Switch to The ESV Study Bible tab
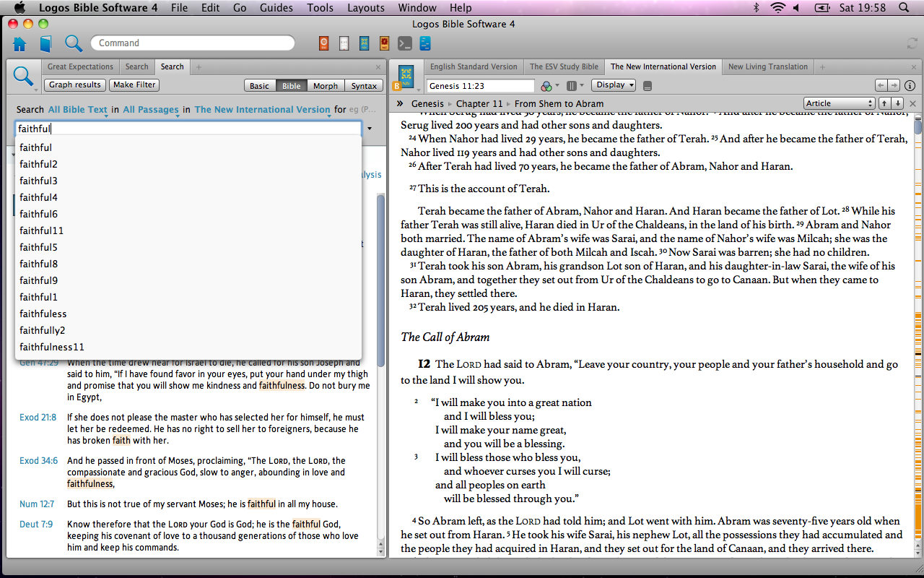Viewport: 924px width, 578px height. tap(565, 66)
